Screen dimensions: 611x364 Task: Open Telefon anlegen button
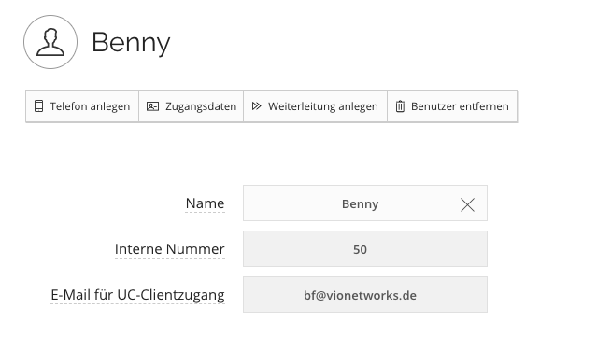pos(82,106)
